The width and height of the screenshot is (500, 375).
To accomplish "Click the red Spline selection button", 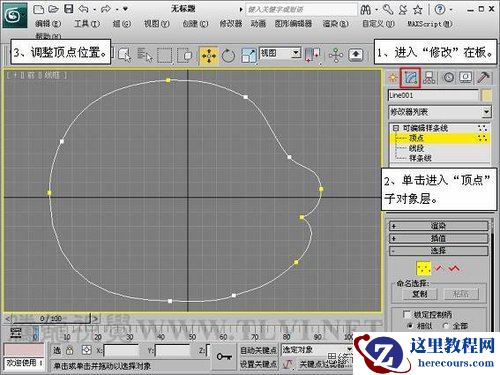I will click(454, 268).
